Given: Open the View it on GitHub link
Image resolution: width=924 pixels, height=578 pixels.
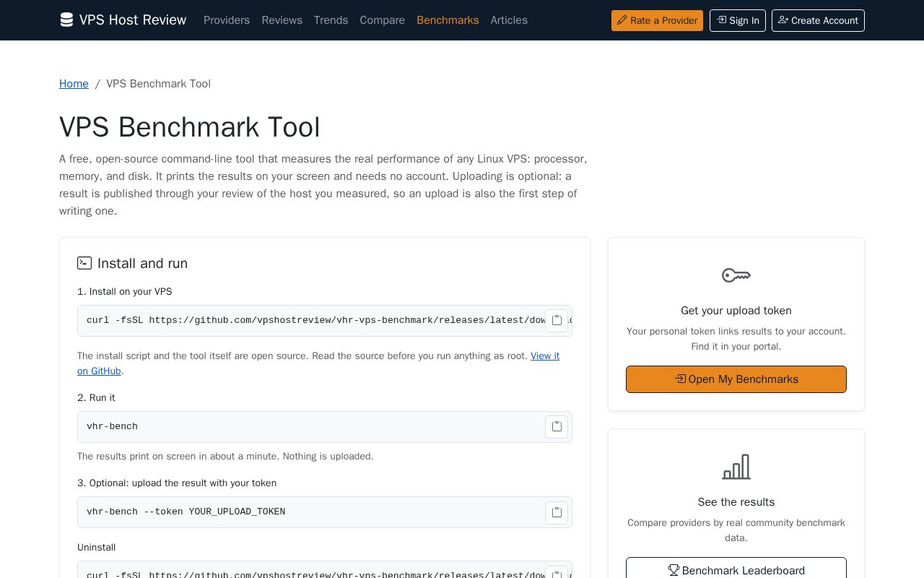Looking at the screenshot, I should click(545, 355).
